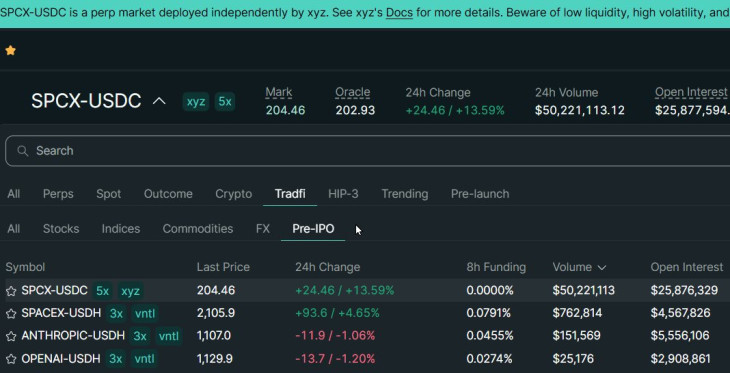Click the 3x badge in ANTHROPIC-USDH row

click(x=140, y=336)
